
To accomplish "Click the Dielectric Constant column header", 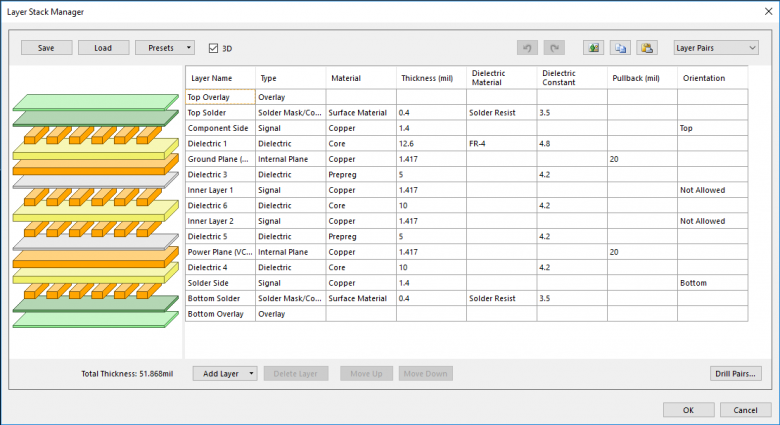I will 572,78.
